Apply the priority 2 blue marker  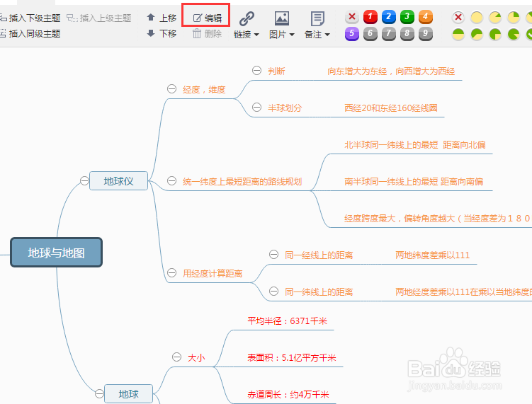[x=388, y=16]
